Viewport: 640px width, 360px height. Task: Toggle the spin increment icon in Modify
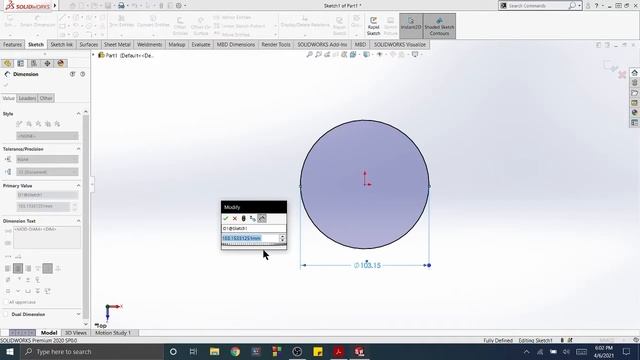[x=262, y=219]
